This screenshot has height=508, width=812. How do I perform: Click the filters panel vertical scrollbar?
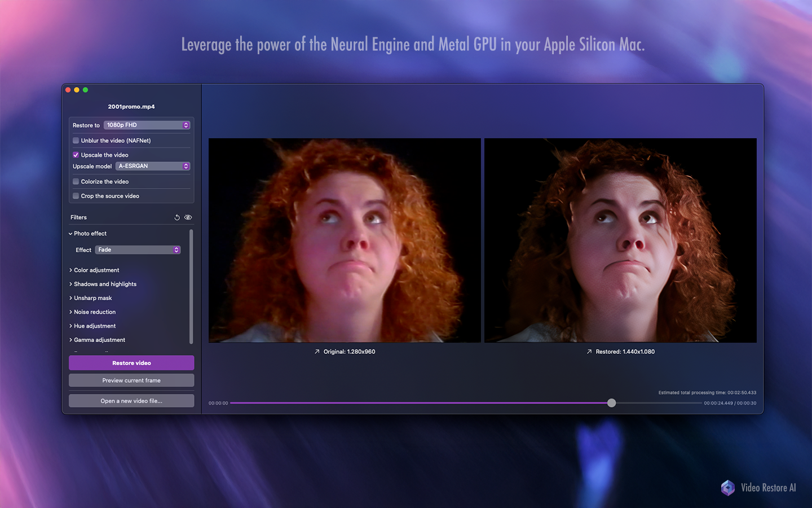click(x=191, y=286)
